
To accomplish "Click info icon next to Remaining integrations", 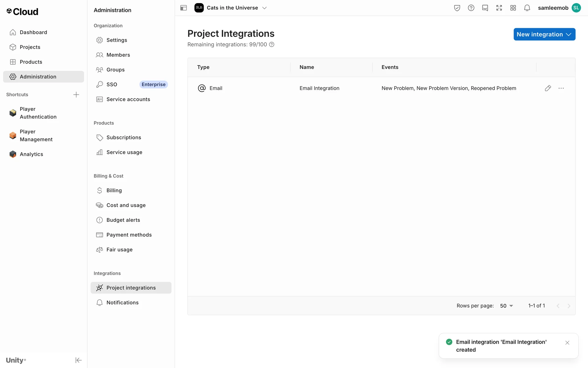I will pyautogui.click(x=272, y=44).
